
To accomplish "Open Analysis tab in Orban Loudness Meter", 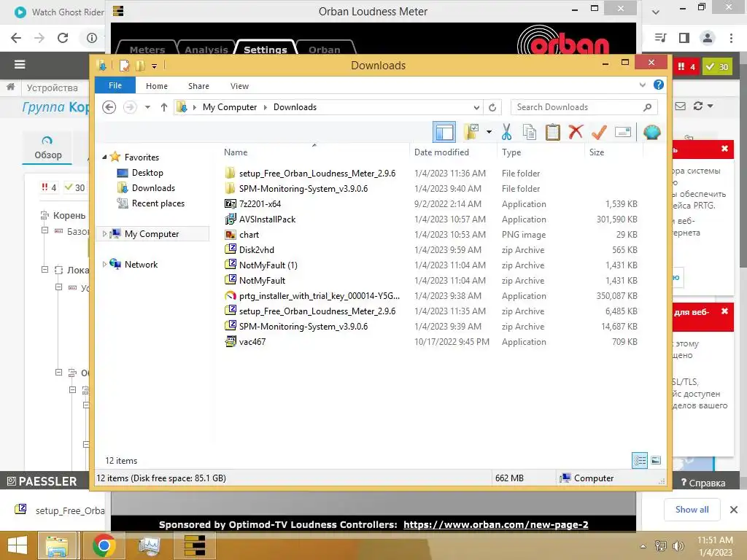I will pos(206,49).
